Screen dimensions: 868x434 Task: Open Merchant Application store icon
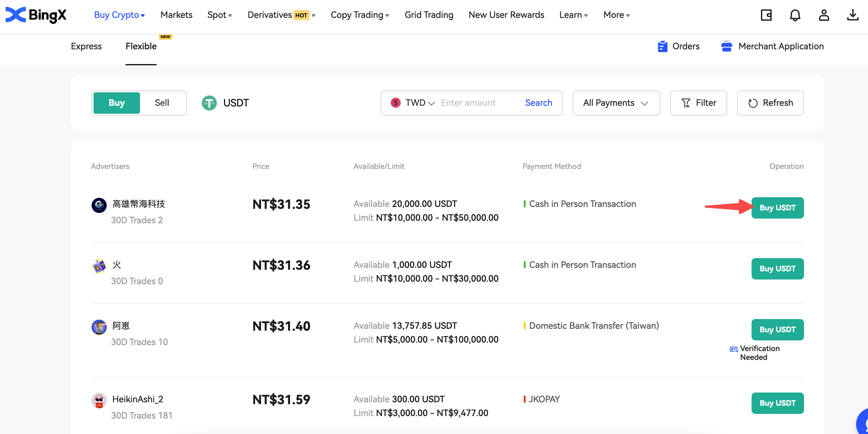(726, 46)
